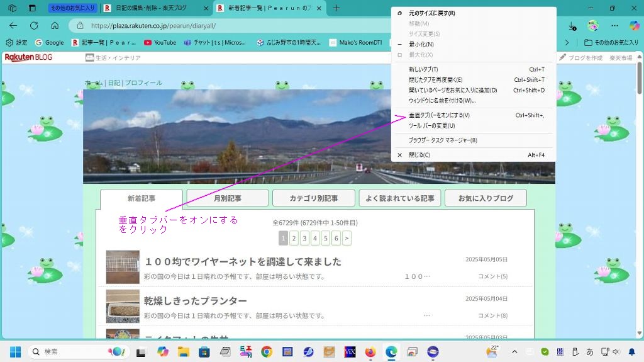Choose ブラウザー タスク マネージャー menu entry

(443, 140)
